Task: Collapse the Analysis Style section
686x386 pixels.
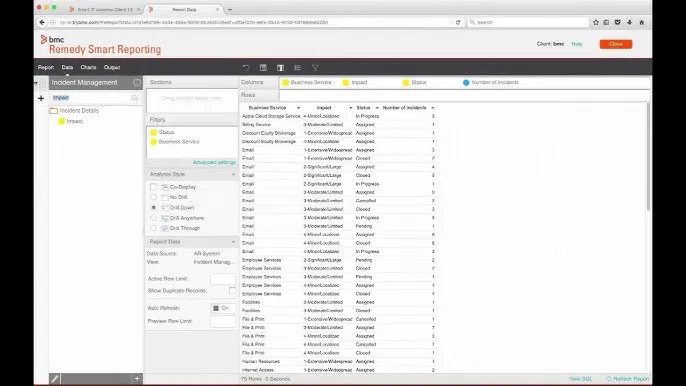Action: click(233, 174)
